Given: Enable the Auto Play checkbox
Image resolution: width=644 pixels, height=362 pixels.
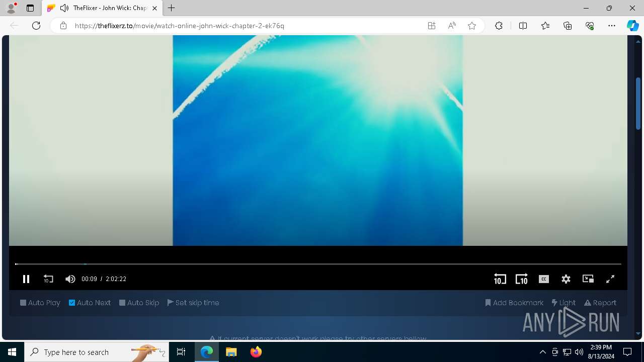Looking at the screenshot, I should tap(40, 303).
